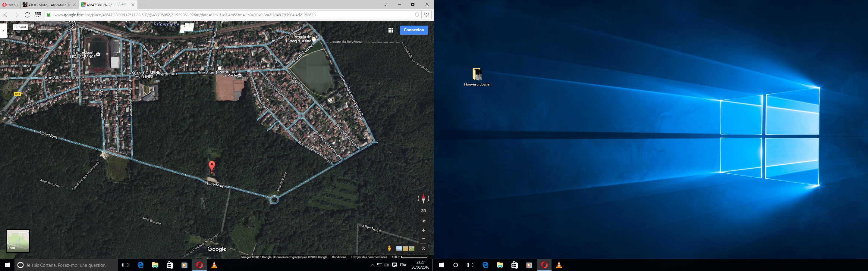Open the Google apps grid on the map
868x271 pixels.
(x=391, y=30)
